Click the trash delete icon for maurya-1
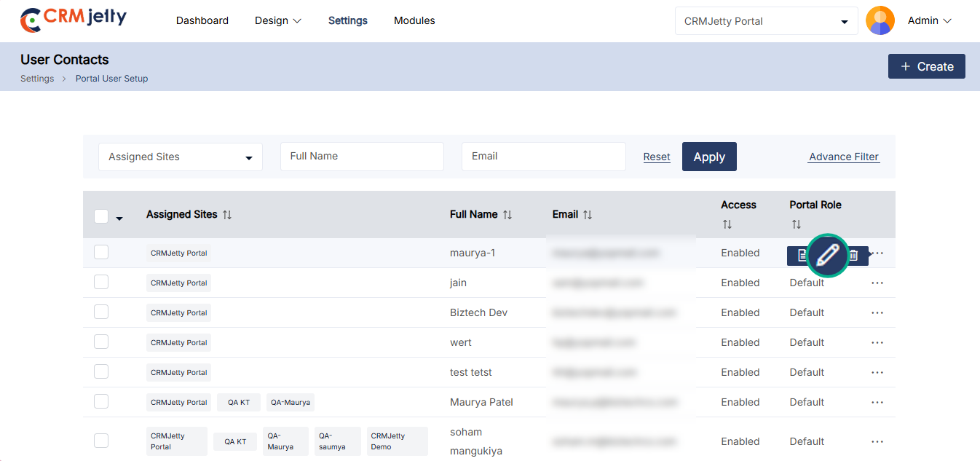The width and height of the screenshot is (980, 461). [x=854, y=256]
